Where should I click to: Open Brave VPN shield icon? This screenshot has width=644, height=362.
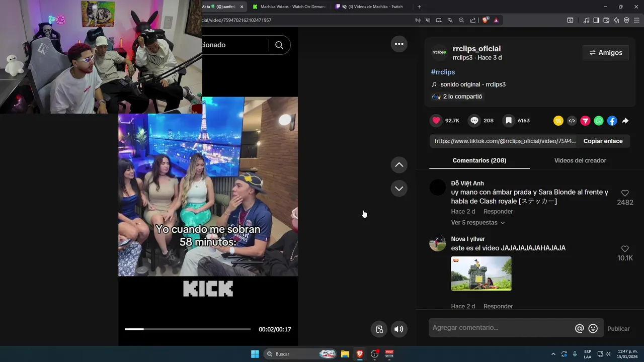626,20
